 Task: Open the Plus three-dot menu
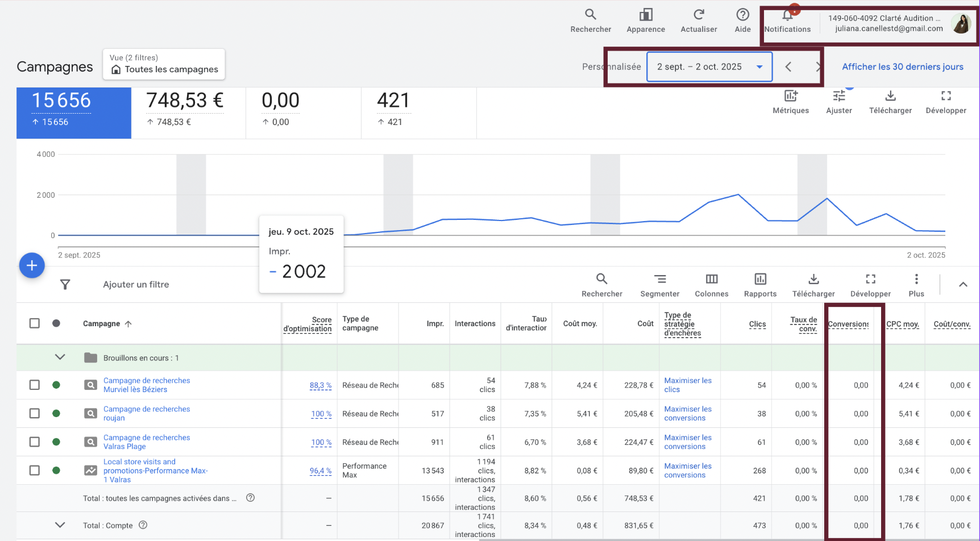pyautogui.click(x=916, y=278)
